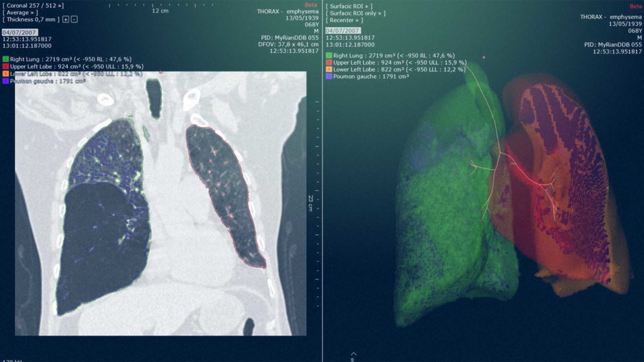Select the orange Lower Left Lobe ROI icon in 3D panel
644x362 pixels.
pos(329,69)
